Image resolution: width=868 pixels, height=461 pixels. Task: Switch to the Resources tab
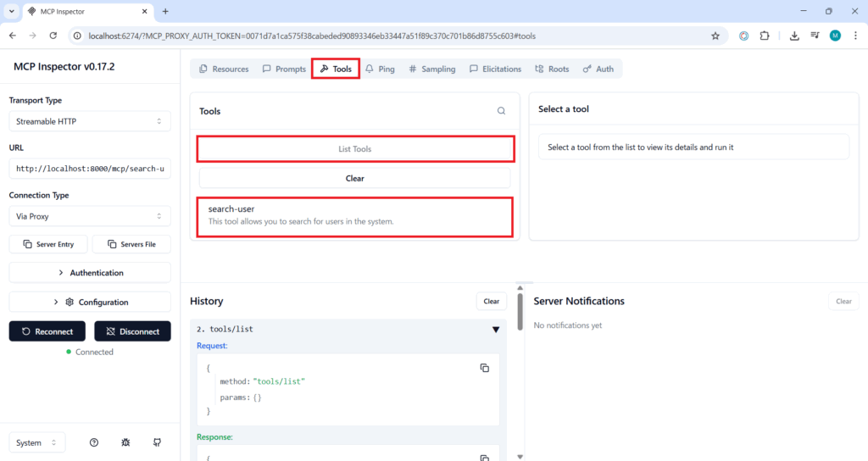[224, 69]
